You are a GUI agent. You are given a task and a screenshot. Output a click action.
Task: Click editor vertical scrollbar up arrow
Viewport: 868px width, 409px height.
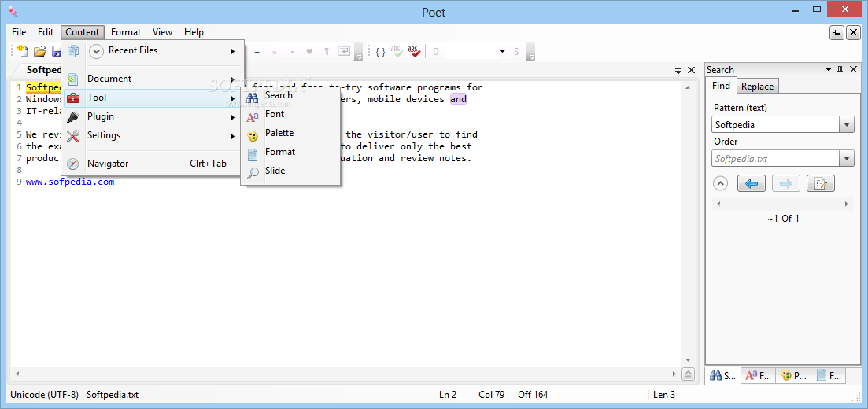click(x=688, y=87)
